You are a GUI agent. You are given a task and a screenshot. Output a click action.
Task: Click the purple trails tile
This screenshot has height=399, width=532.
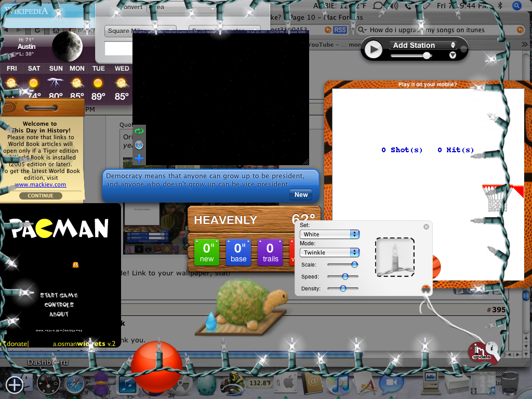(x=270, y=252)
